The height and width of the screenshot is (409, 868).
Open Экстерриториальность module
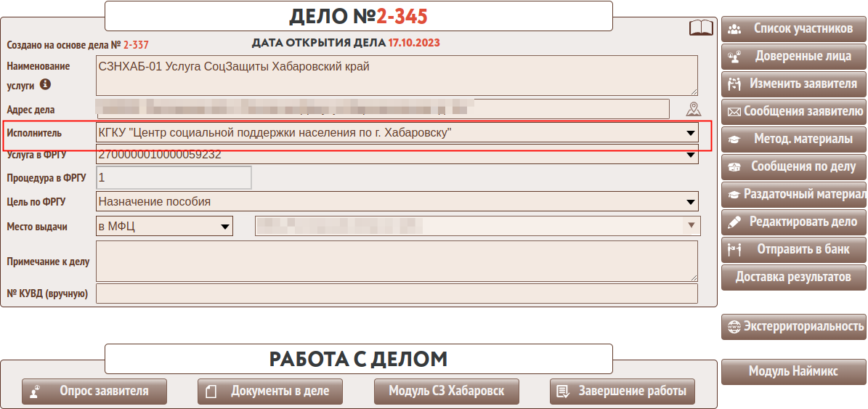[793, 326]
